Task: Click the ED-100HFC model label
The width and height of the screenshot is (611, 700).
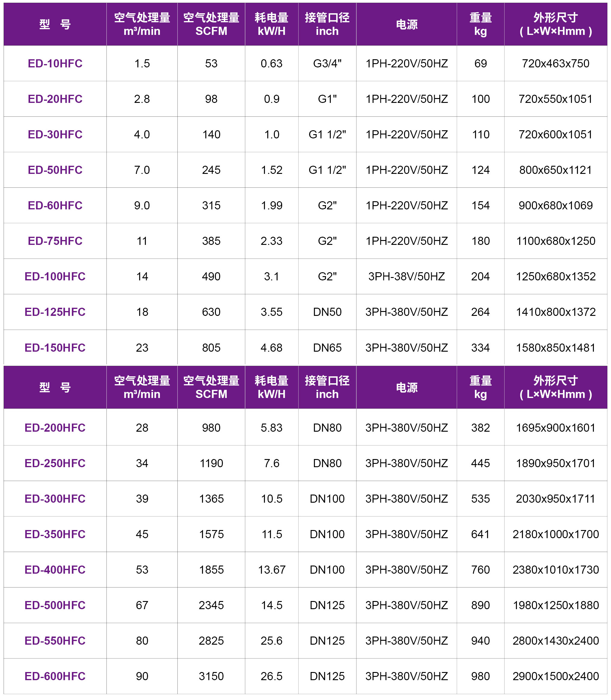Action: 55,276
